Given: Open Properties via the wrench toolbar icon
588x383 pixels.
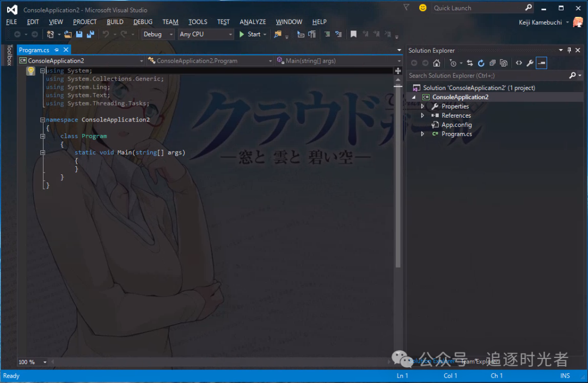Looking at the screenshot, I should pos(530,63).
